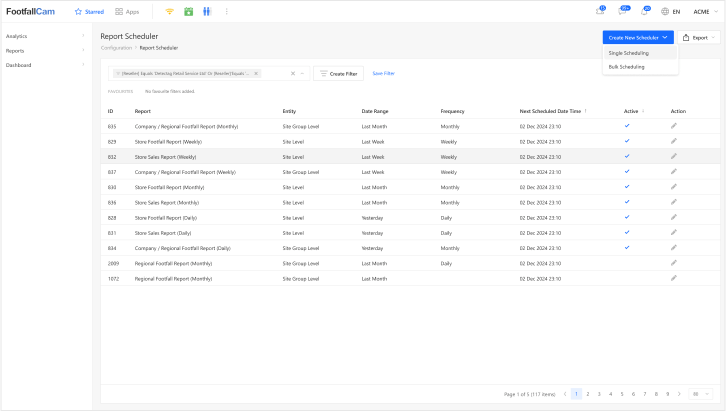
Task: Click the Frequency column header
Action: pyautogui.click(x=452, y=111)
